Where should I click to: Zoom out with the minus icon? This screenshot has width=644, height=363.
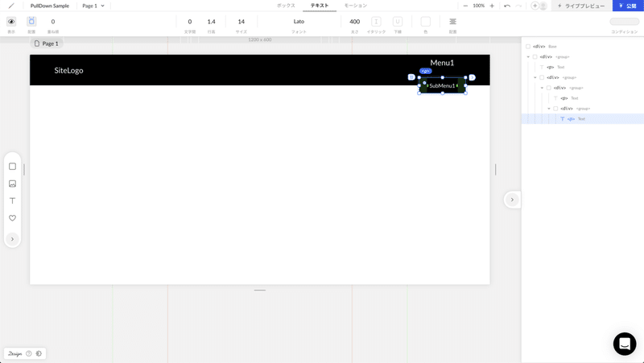point(465,6)
